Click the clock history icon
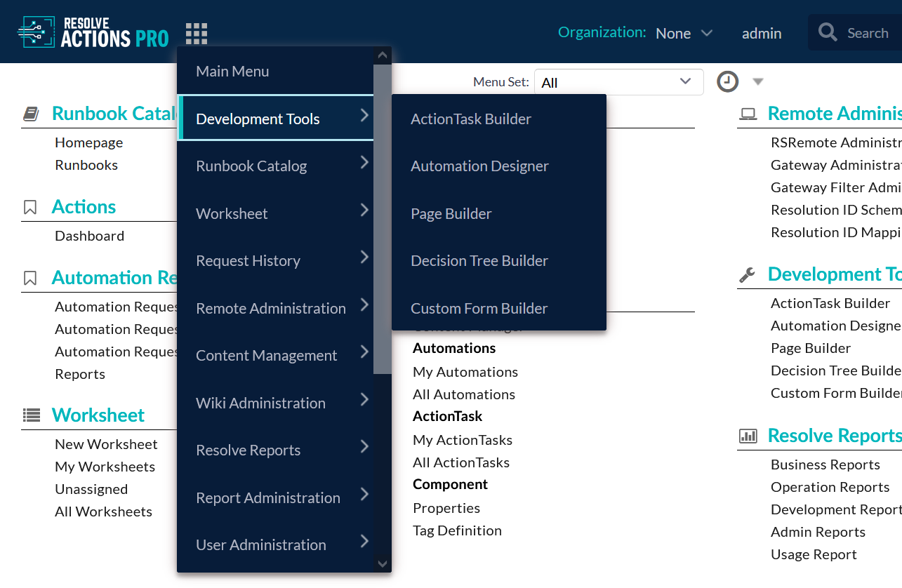Screen dimensions: 902x588 pos(727,81)
